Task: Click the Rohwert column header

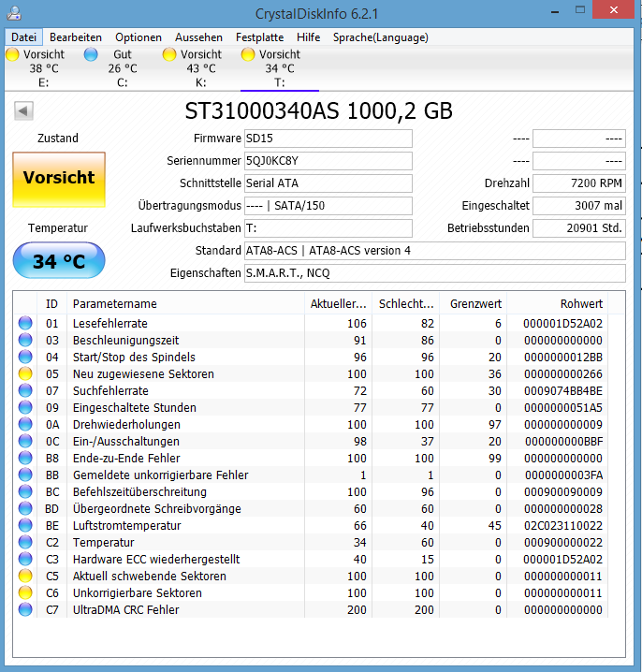Action: point(558,304)
